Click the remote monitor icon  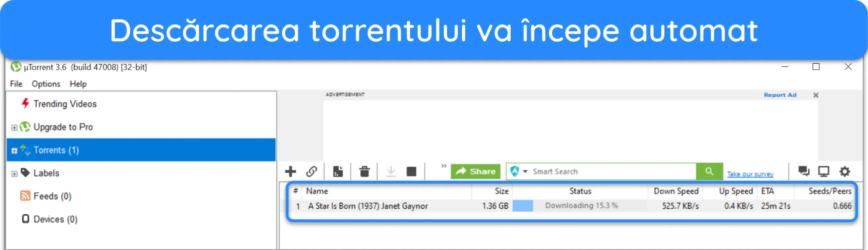point(824,171)
